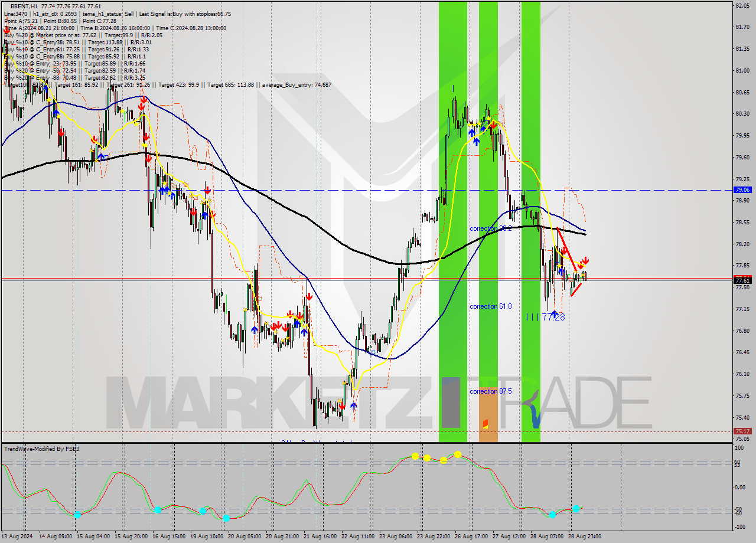Click the 'correction 87.5' label

(491, 391)
